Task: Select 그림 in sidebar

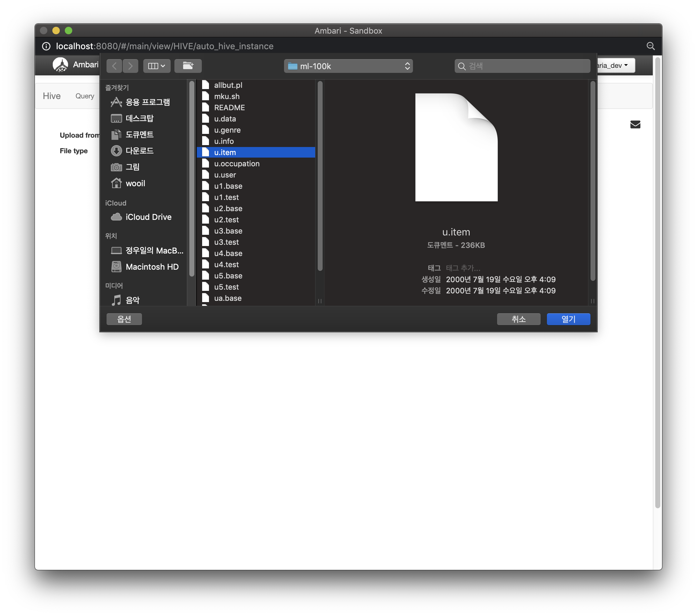Action: pos(126,167)
